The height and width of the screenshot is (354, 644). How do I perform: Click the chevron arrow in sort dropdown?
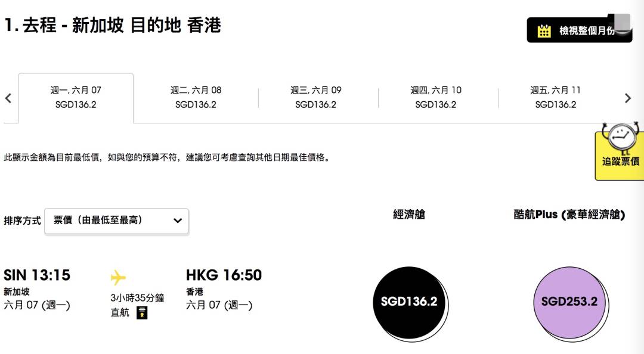pyautogui.click(x=178, y=221)
